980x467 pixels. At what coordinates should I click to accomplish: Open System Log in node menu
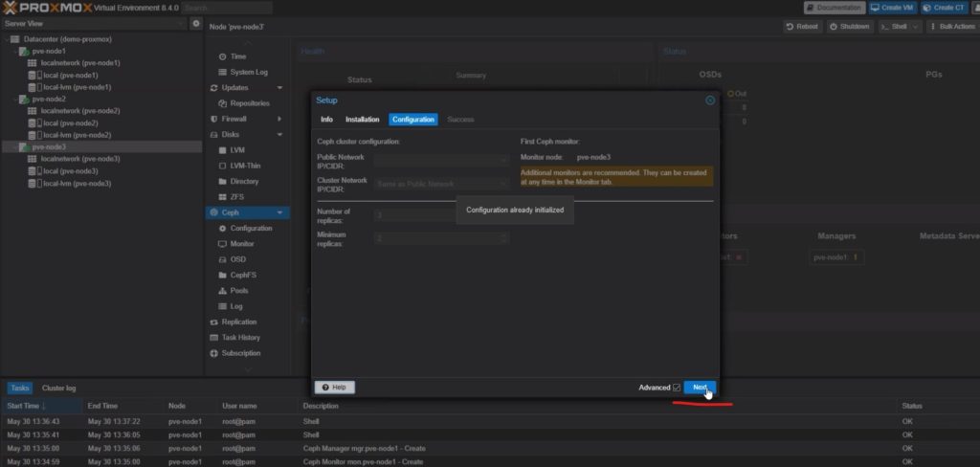[x=247, y=73]
